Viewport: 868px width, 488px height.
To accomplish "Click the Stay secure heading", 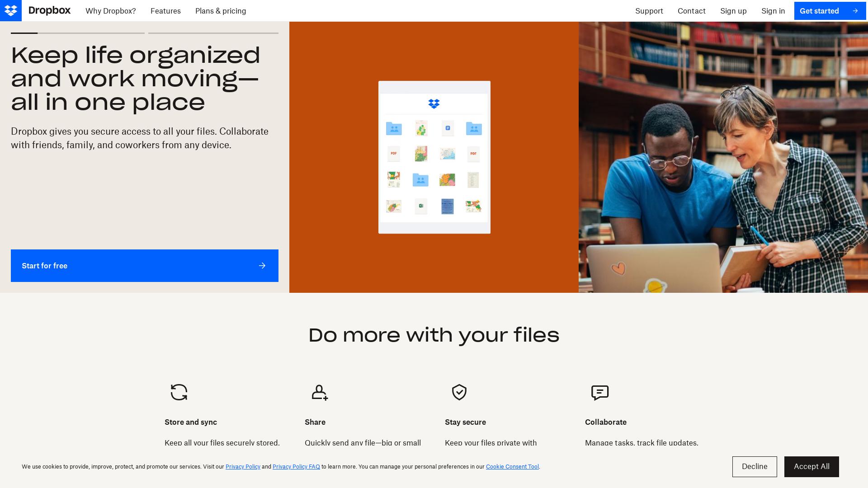I will click(465, 422).
